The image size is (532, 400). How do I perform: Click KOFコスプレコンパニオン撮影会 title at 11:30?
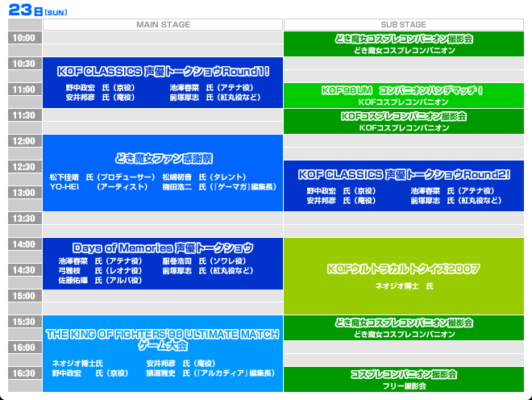coord(404,116)
